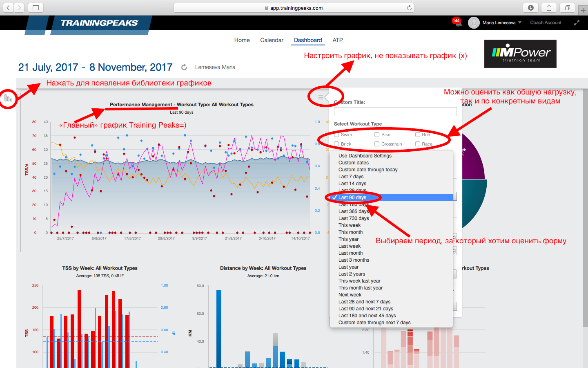The image size is (588, 368).
Task: Select Last 28 and next 7 days
Action: pos(391,302)
